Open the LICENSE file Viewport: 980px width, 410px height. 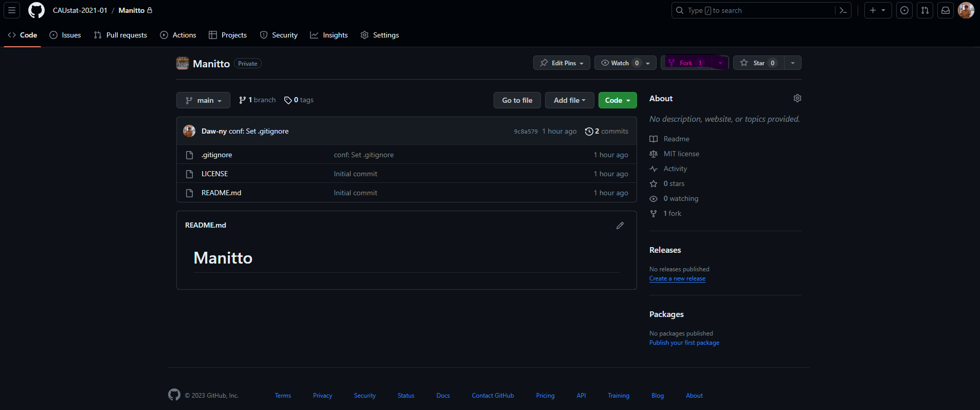[x=214, y=174]
